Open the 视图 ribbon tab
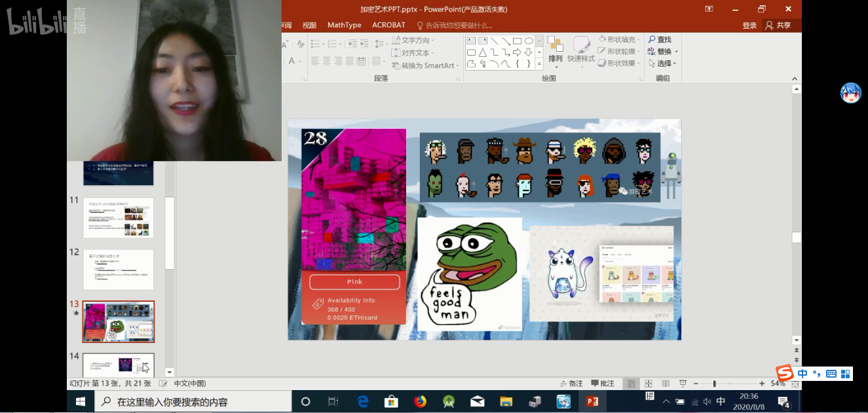This screenshot has height=413, width=868. (309, 25)
